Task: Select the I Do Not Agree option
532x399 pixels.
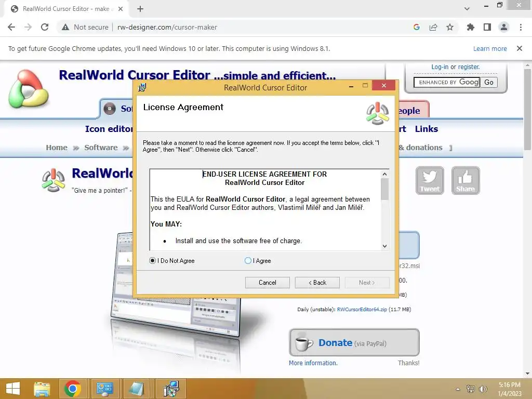Action: 152,261
